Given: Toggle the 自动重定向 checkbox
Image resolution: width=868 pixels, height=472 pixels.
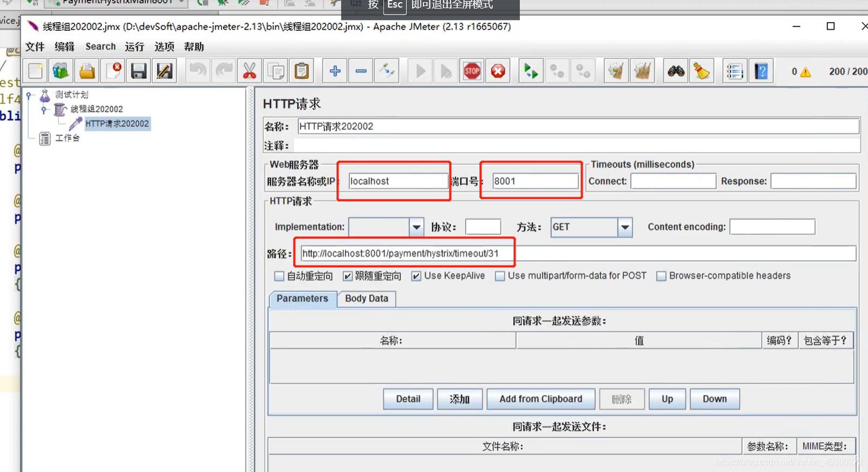Looking at the screenshot, I should pyautogui.click(x=279, y=276).
